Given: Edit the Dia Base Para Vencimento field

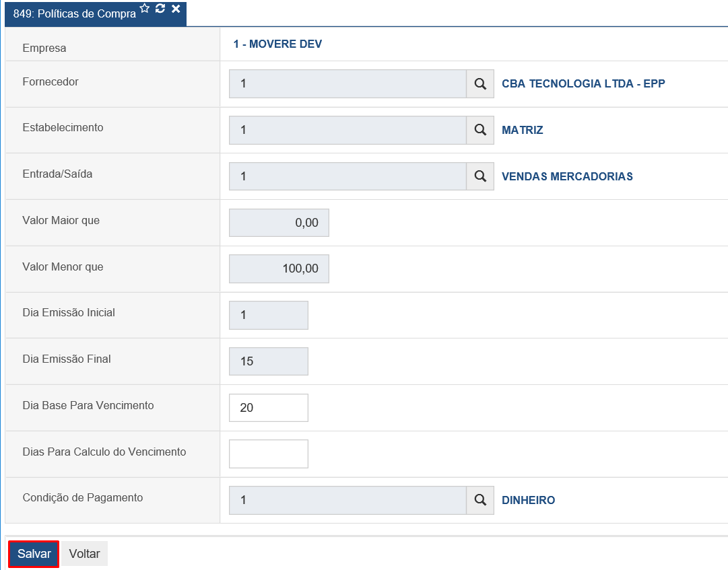Looking at the screenshot, I should click(x=269, y=408).
